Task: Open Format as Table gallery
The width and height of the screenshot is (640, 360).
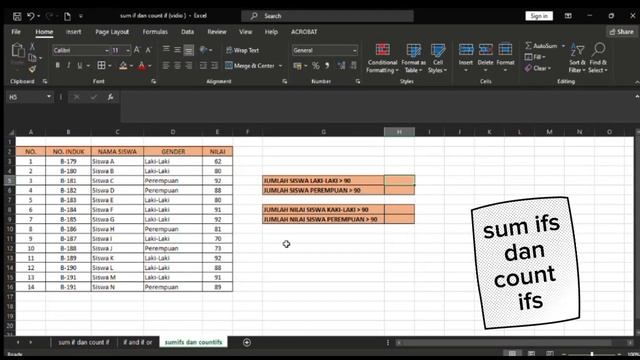Action: (413, 58)
